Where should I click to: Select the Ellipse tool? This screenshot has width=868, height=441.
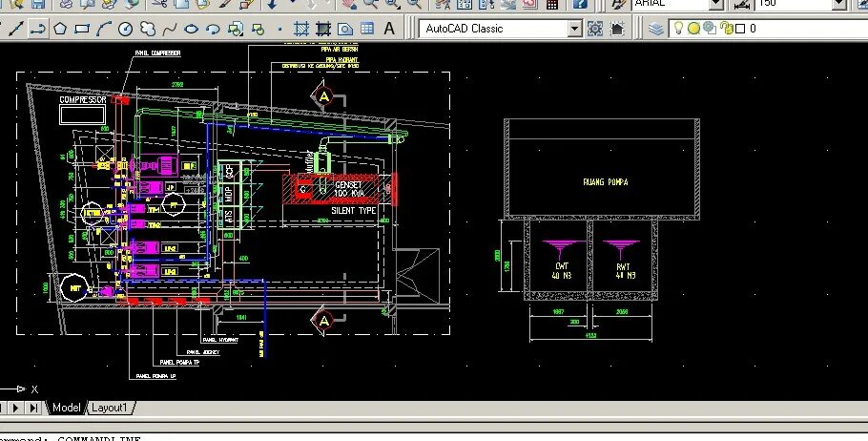click(x=191, y=29)
